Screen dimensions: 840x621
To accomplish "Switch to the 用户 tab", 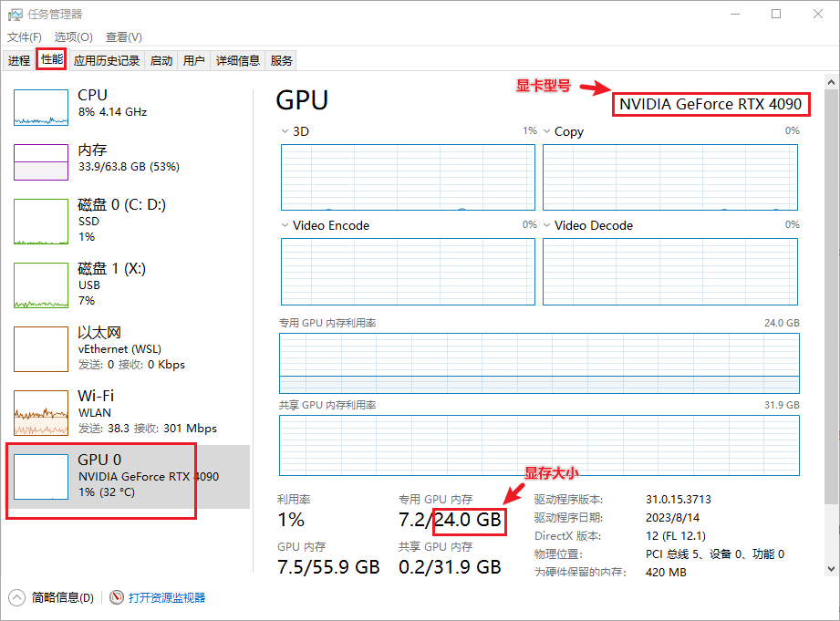I will tap(194, 60).
